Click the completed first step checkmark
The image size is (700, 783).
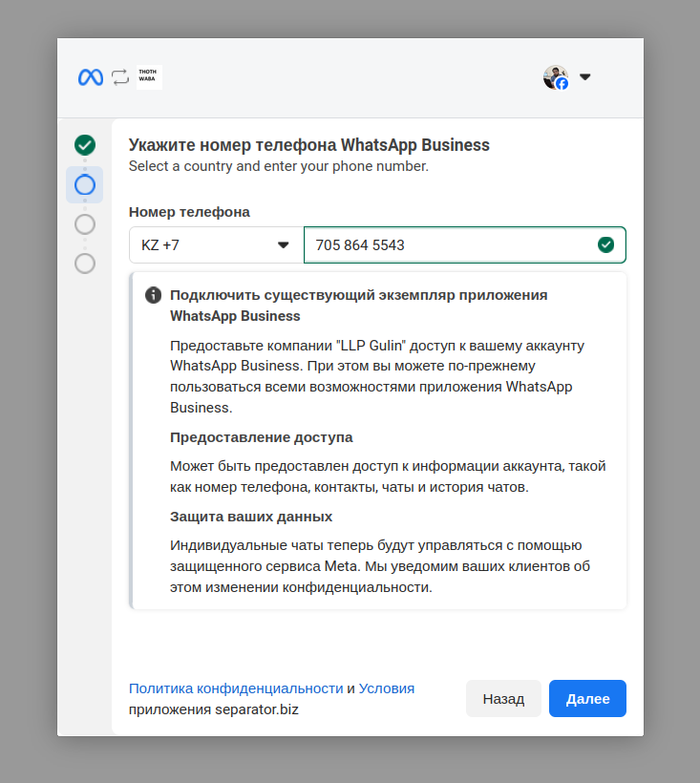pos(85,145)
